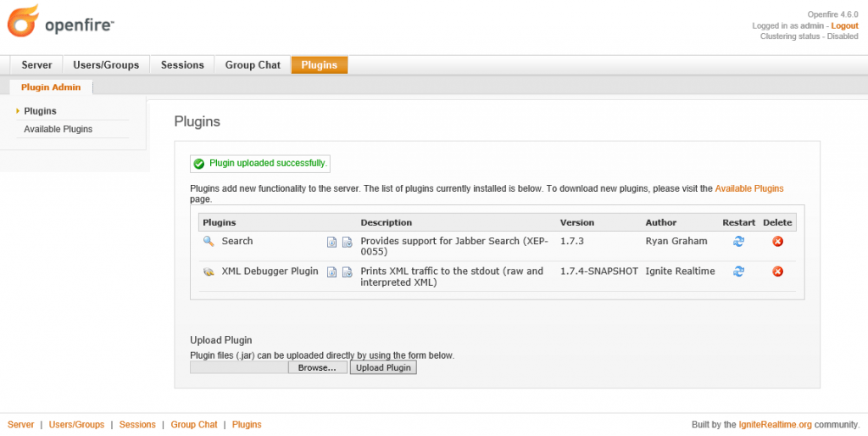Click author Ignite Realtime
This screenshot has height=436, width=868.
(x=680, y=271)
